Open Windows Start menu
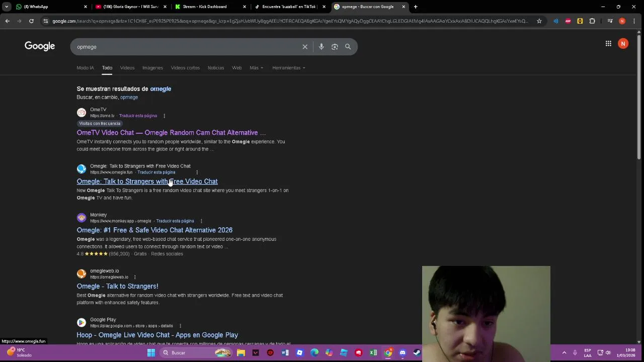 151,352
